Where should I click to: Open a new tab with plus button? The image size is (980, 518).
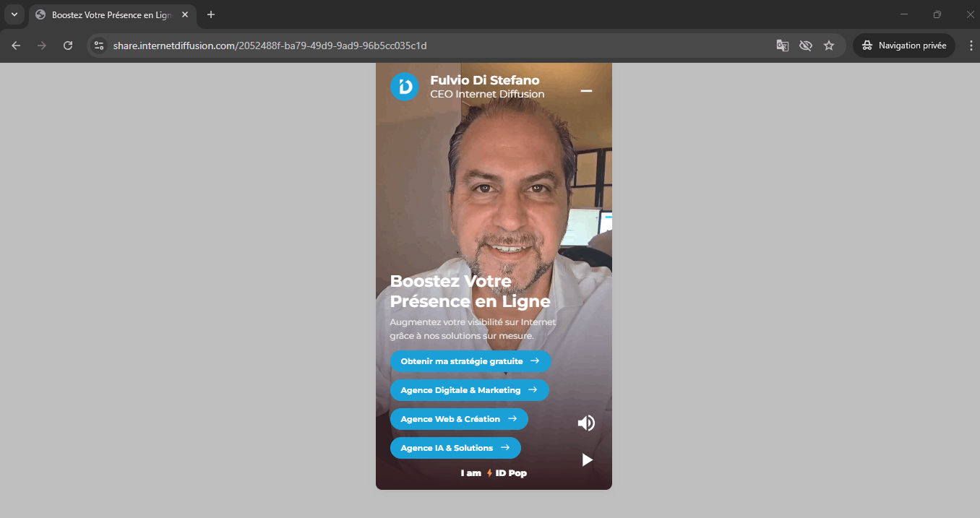click(x=211, y=14)
